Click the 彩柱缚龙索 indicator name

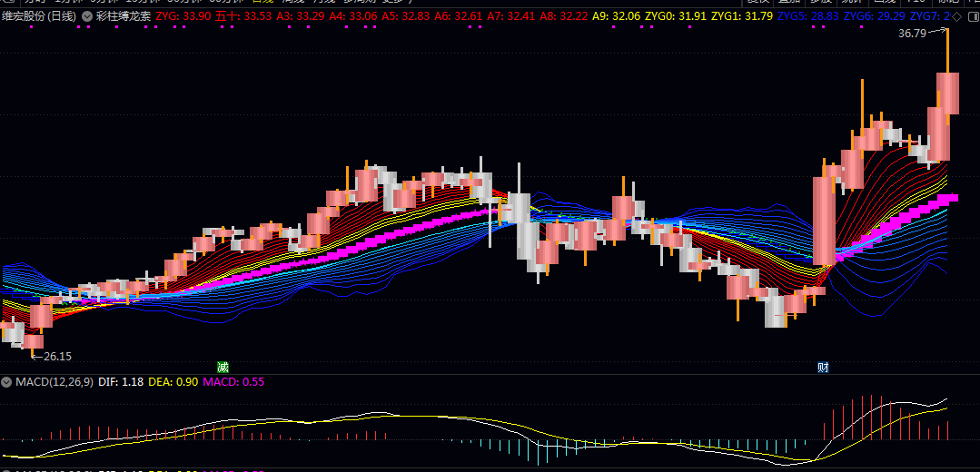124,16
